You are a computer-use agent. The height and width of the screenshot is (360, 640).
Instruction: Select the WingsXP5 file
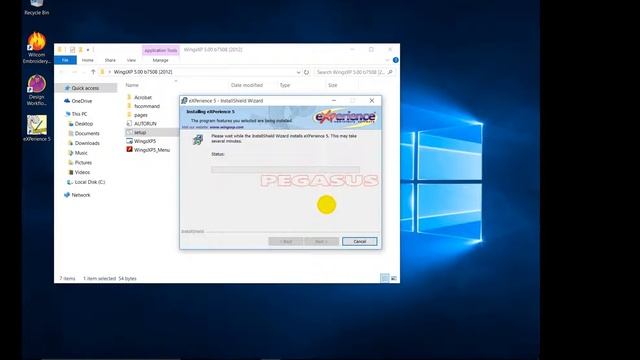click(145, 141)
